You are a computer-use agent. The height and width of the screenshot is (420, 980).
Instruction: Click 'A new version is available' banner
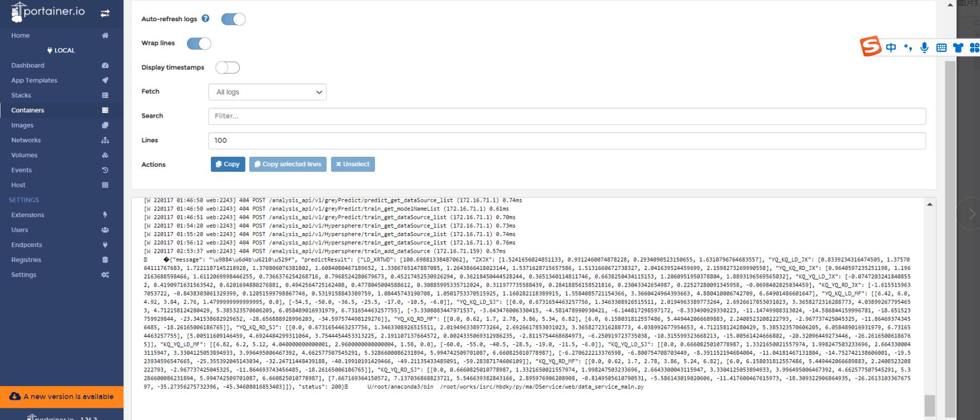pos(62,397)
